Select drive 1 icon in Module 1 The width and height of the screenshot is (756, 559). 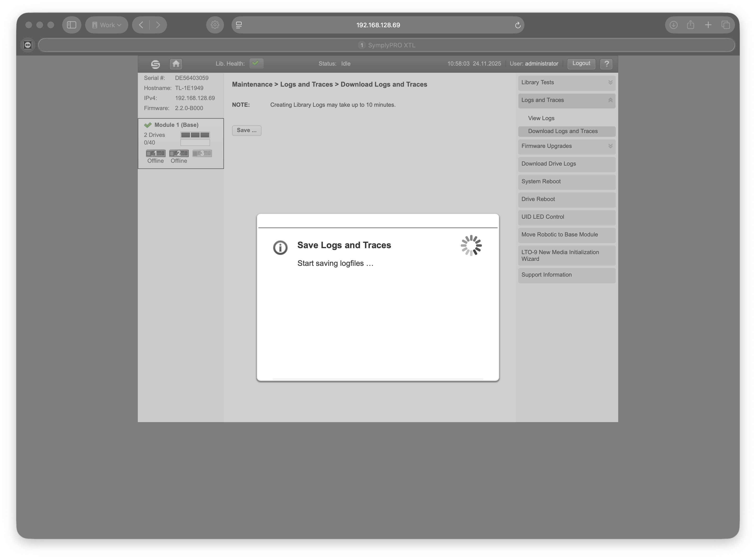(155, 154)
